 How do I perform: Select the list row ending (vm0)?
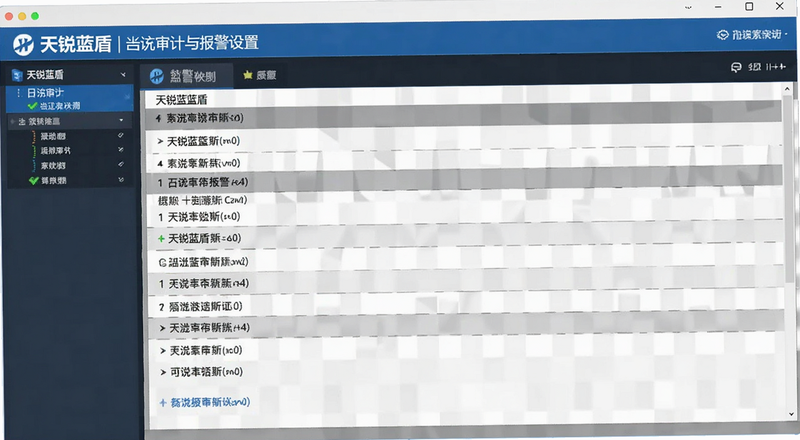coord(463,163)
